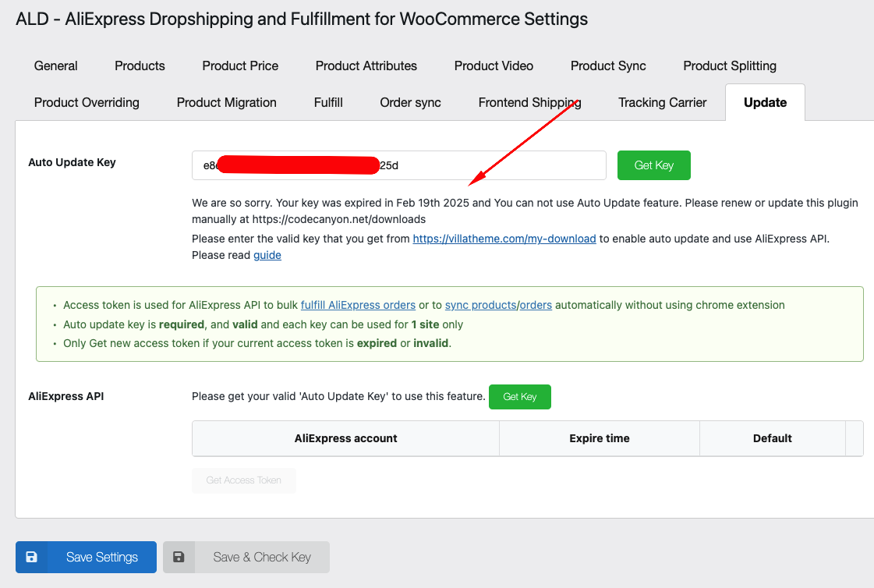Click the key expired notice text
This screenshot has height=588, width=874.
click(525, 211)
